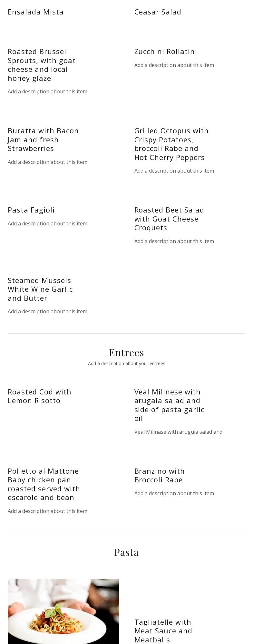Select Grilled Octopus with Crispy Potatoes

[171, 144]
